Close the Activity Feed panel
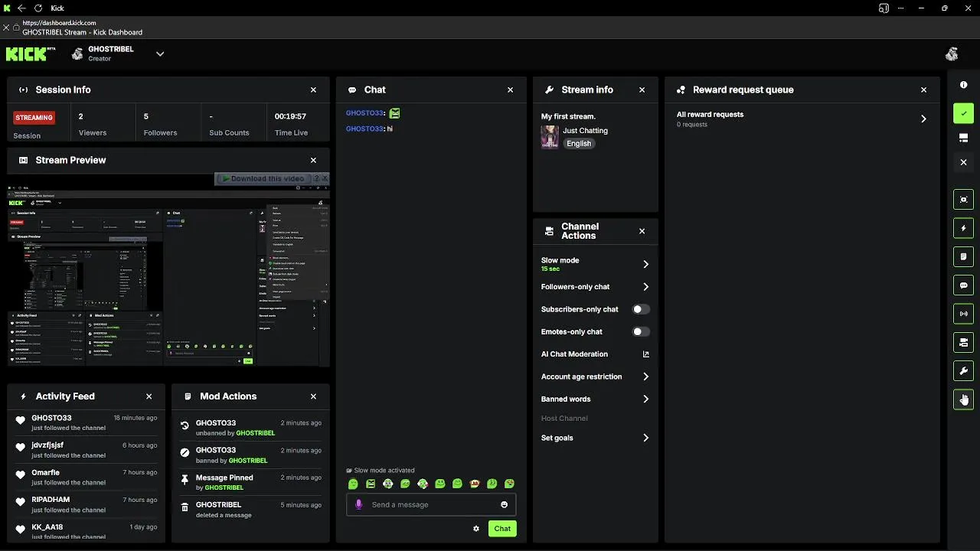Image resolution: width=980 pixels, height=551 pixels. [x=149, y=396]
